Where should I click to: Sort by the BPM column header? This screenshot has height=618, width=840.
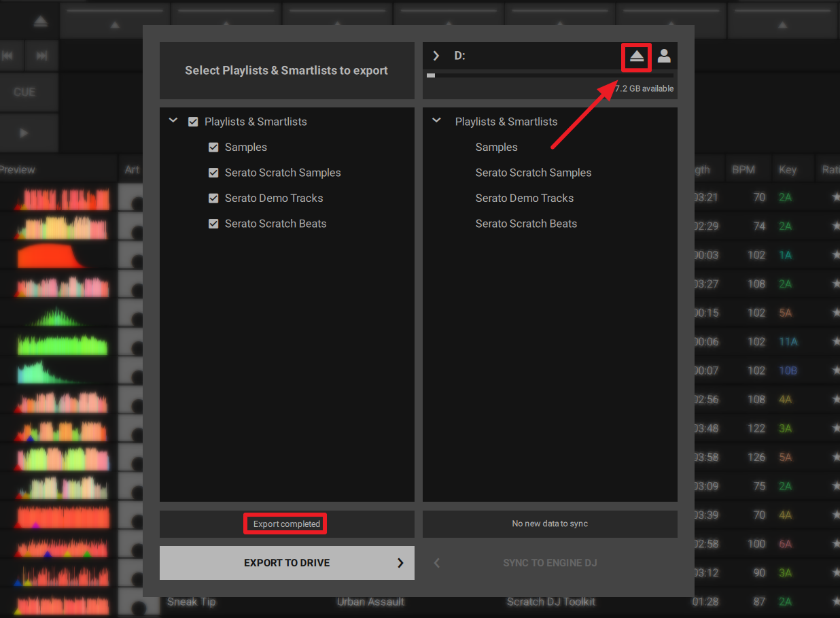[743, 170]
